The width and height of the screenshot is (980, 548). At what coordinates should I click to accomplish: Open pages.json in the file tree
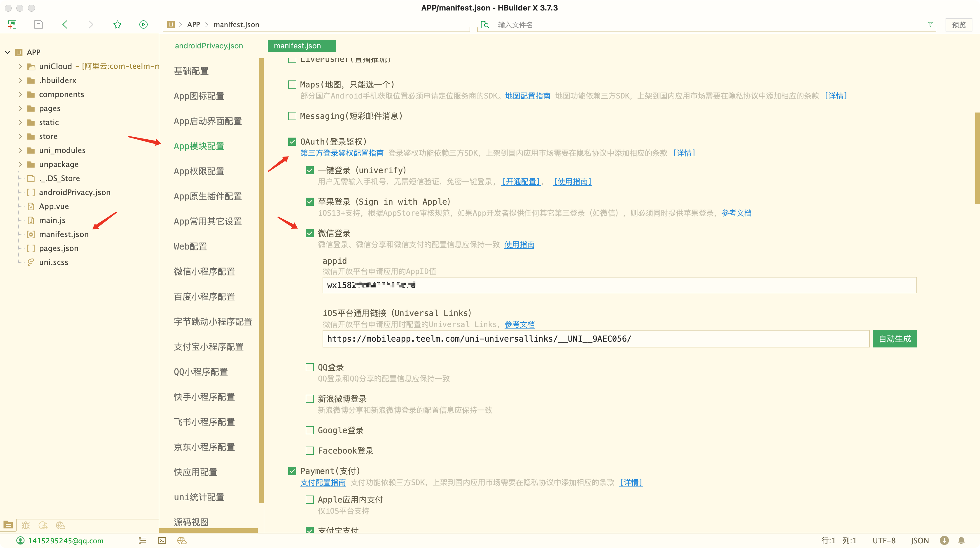click(x=59, y=248)
